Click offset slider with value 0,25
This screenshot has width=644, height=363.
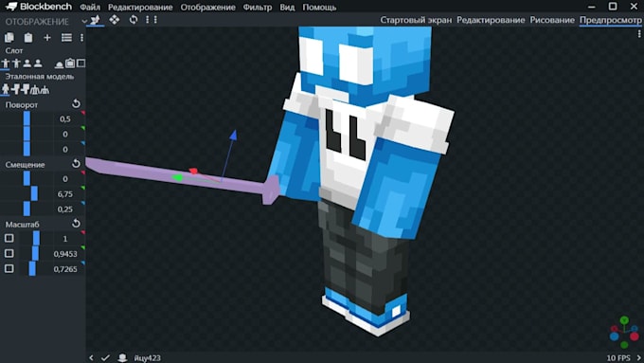27,209
